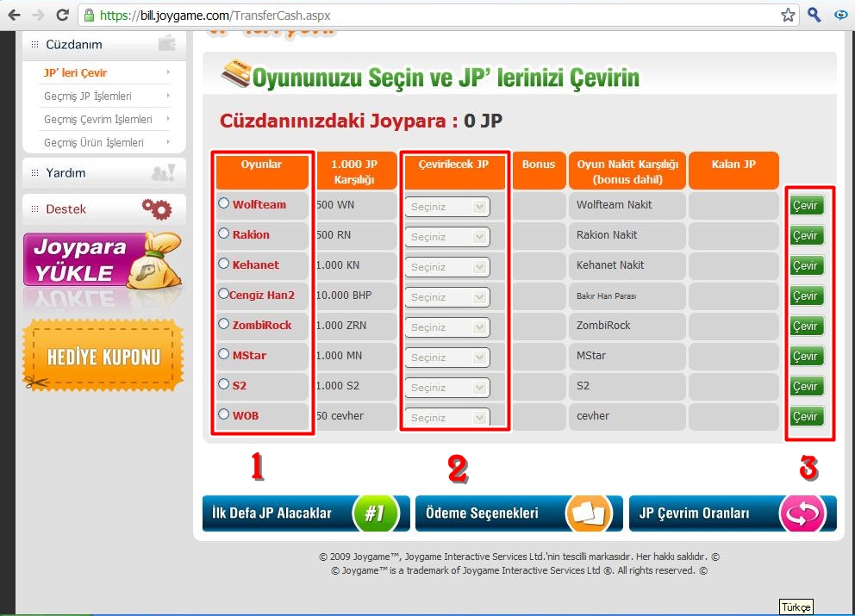This screenshot has width=855, height=616.
Task: Click Çevir button for S2
Action: [x=807, y=387]
